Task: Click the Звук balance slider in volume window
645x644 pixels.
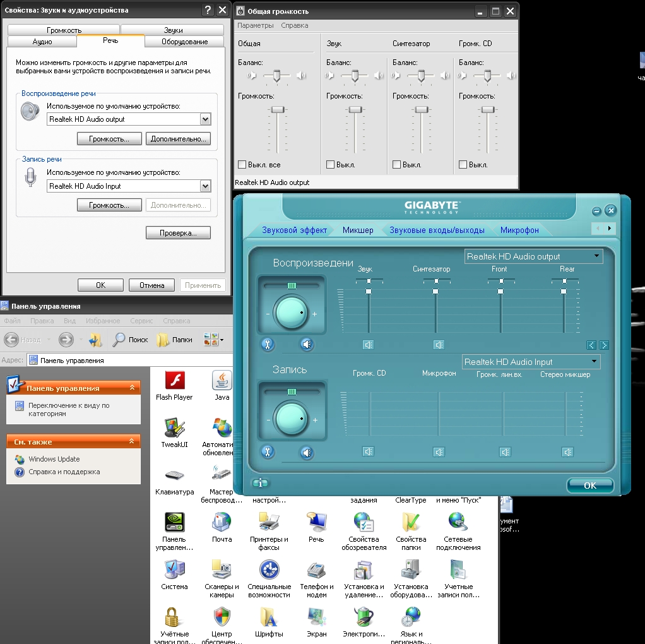Action: [x=355, y=76]
